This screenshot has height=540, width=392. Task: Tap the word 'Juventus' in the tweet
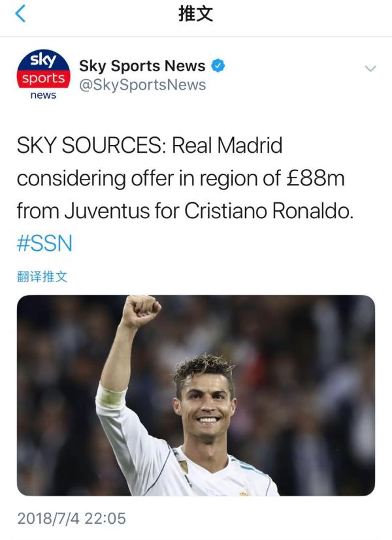[x=107, y=211]
